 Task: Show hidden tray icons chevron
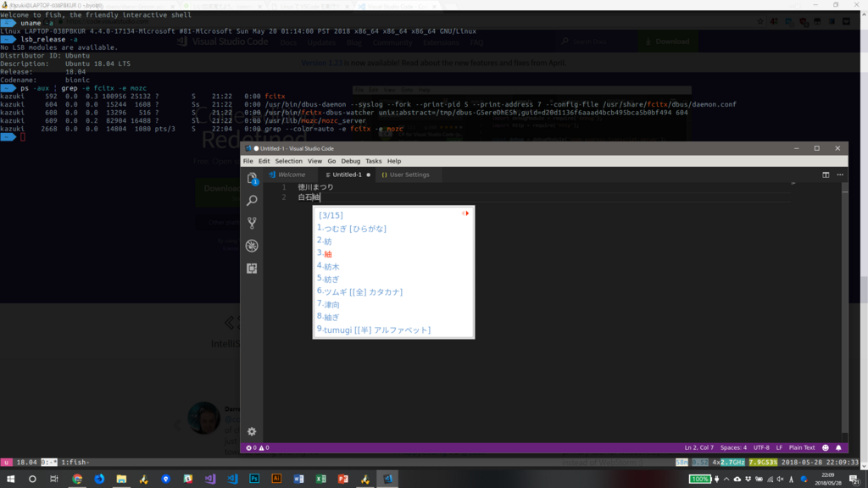726,480
